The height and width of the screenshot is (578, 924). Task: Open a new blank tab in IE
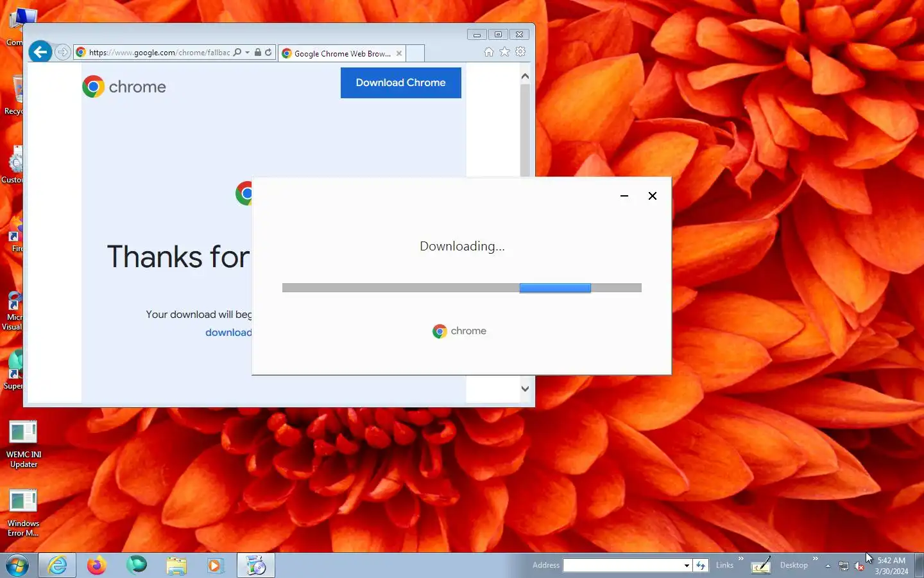pyautogui.click(x=415, y=53)
